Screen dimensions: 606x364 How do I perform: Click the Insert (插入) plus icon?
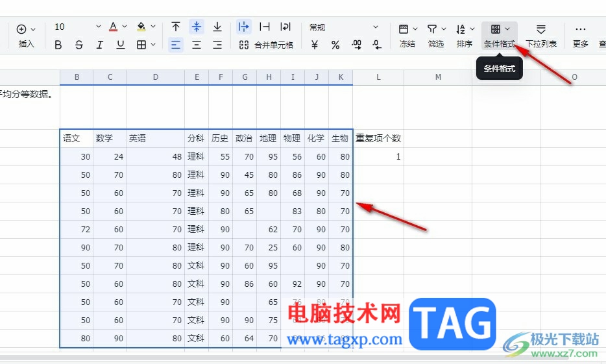pyautogui.click(x=21, y=29)
